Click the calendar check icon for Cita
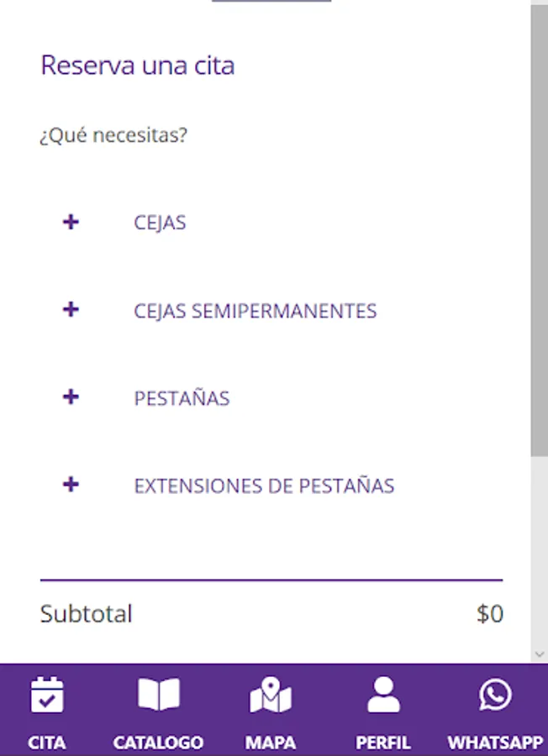The width and height of the screenshot is (548, 756). point(47,695)
